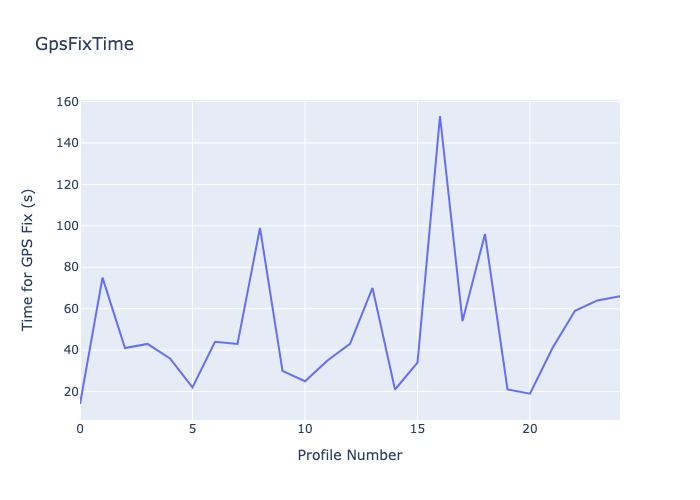Screen dimensions: 700x500
Task: Click the line peak at profile 8
Action: click(260, 228)
